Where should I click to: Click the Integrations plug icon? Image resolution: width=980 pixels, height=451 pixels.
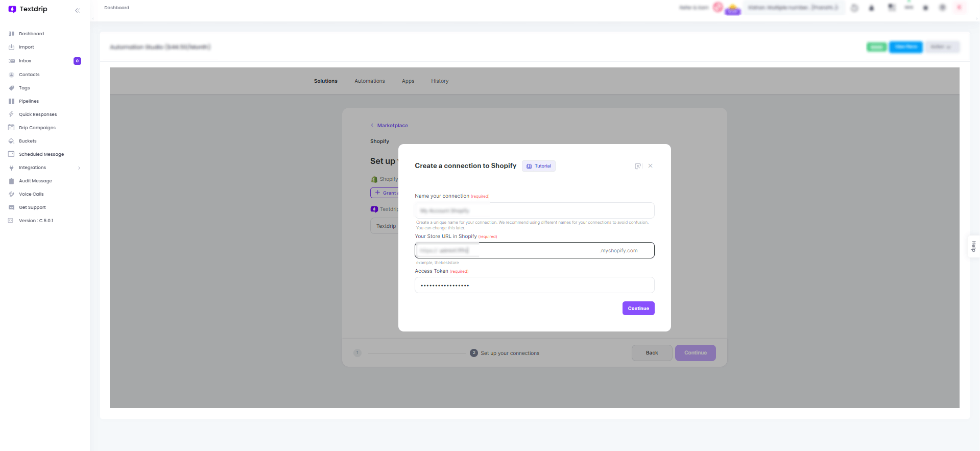coord(11,168)
